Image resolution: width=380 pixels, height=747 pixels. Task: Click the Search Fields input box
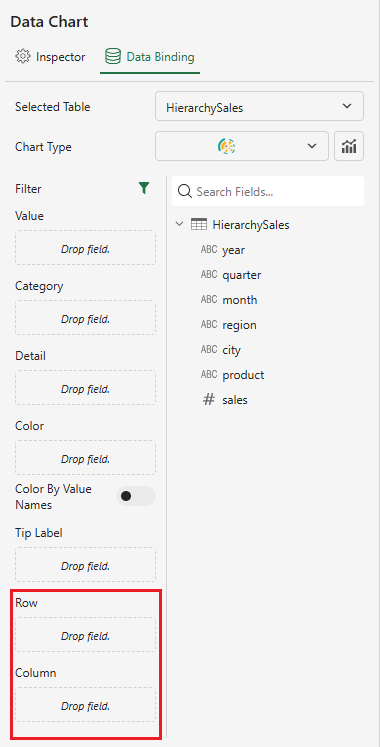[268, 192]
